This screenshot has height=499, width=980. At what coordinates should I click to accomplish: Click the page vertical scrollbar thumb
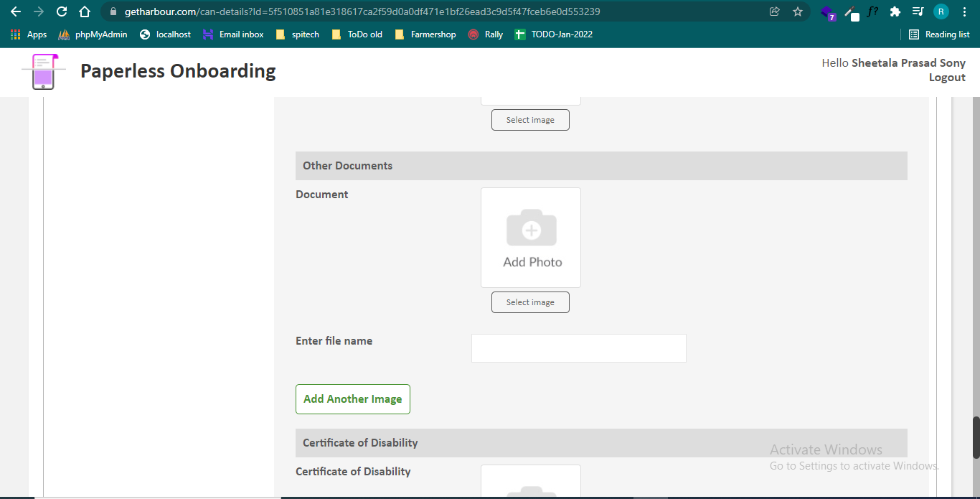coord(976,437)
